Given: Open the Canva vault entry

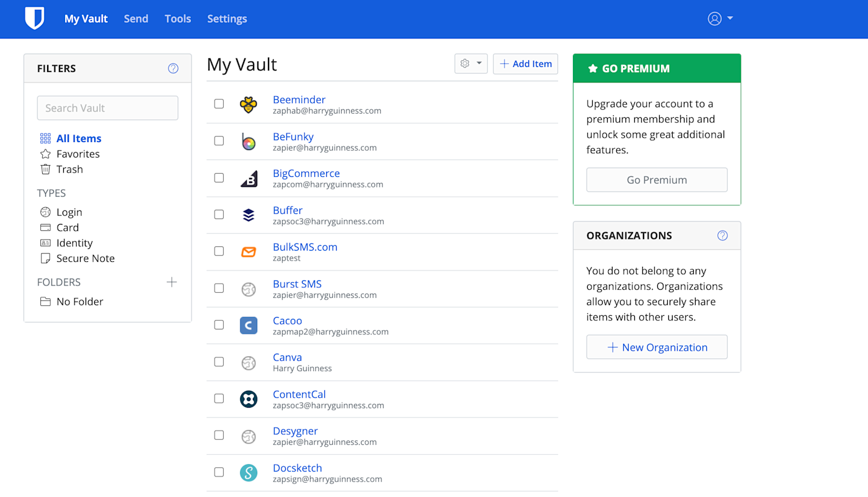Looking at the screenshot, I should (x=288, y=357).
